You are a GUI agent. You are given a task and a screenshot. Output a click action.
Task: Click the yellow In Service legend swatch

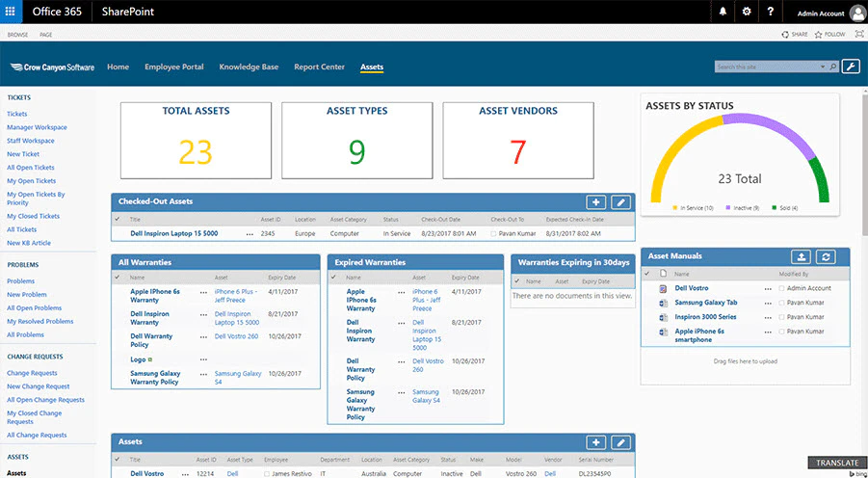pyautogui.click(x=674, y=208)
